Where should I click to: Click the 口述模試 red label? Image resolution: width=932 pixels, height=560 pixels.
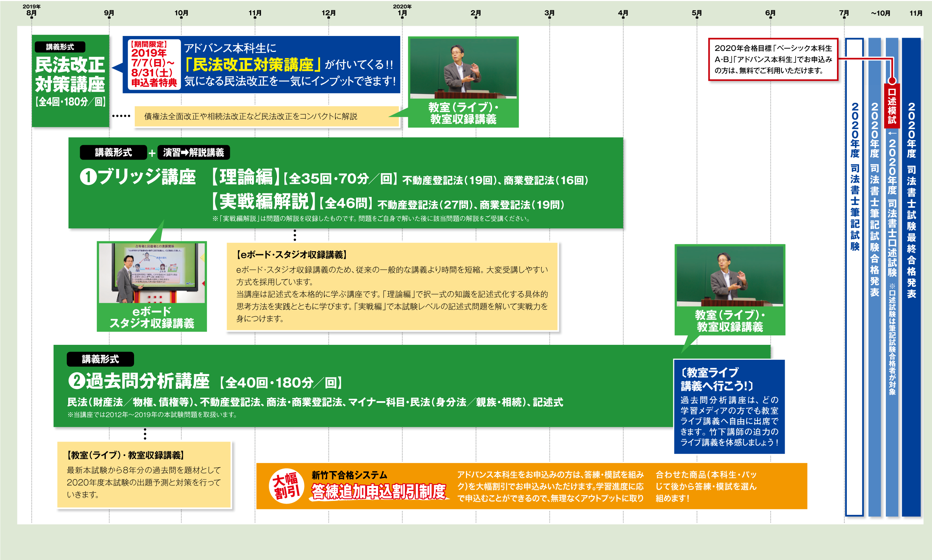pyautogui.click(x=892, y=106)
